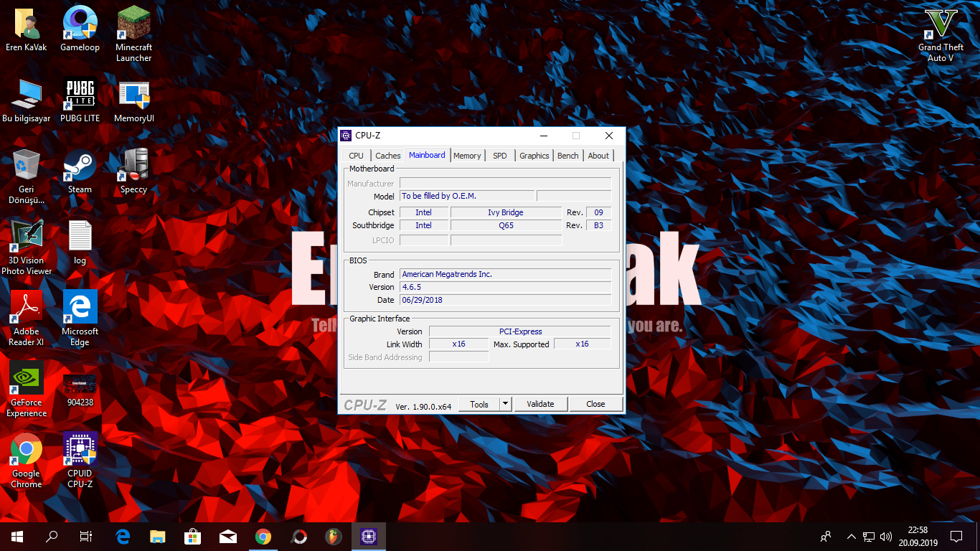Viewport: 980px width, 551px height.
Task: Click the BIOS date '06/29/2018' field
Action: 506,300
